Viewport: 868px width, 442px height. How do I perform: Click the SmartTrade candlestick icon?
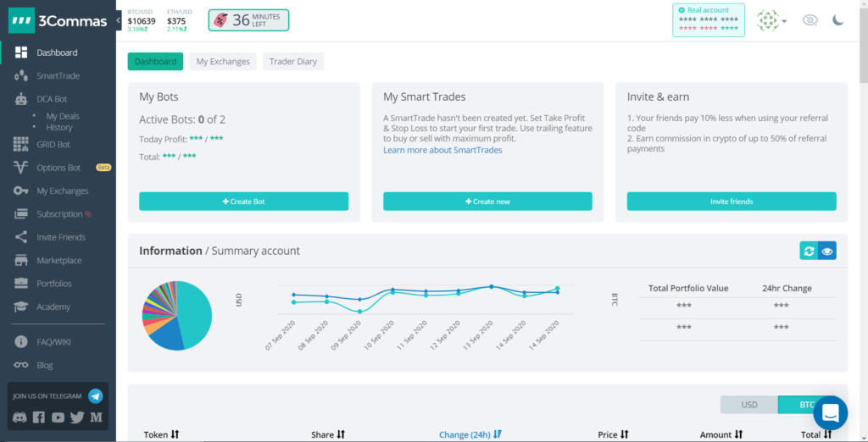point(21,76)
